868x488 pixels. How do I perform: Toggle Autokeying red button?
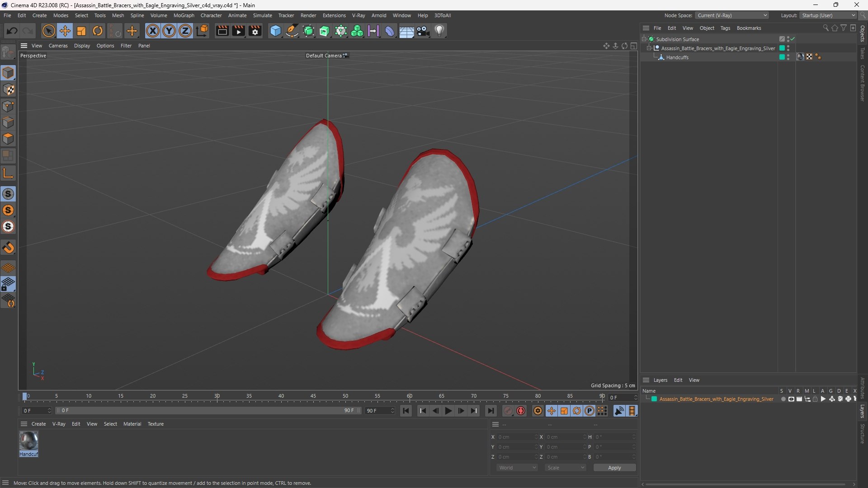521,411
